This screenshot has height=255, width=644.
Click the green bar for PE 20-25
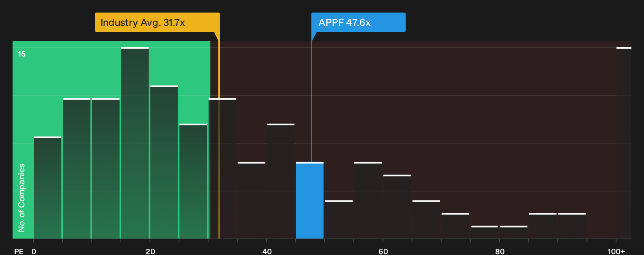pos(164,162)
